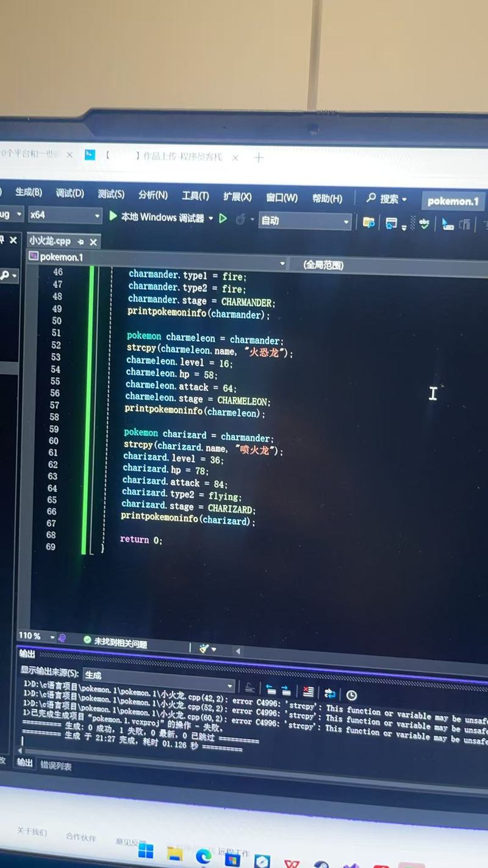
Task: Open the 生成(B) menu
Action: coord(28,192)
